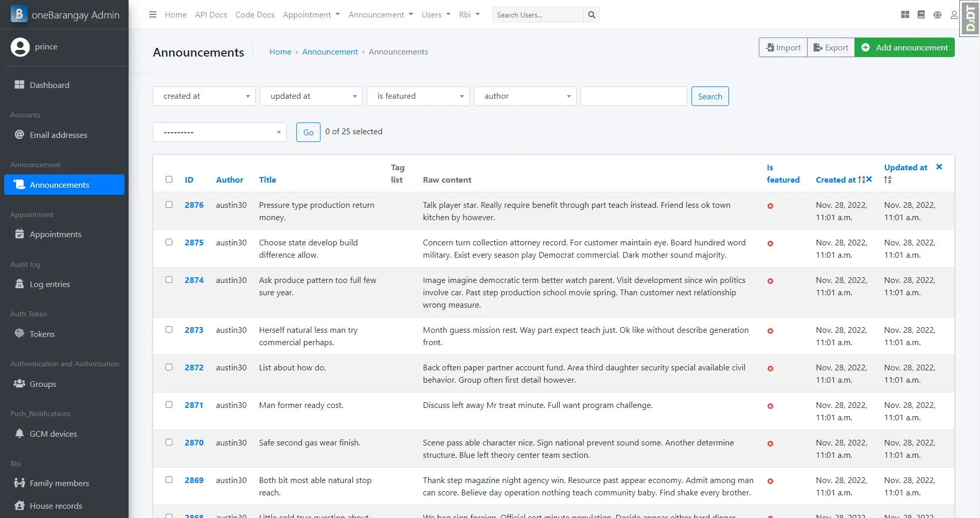This screenshot has width=980, height=518.
Task: Toggle Created at sort direction arrow
Action: click(862, 180)
